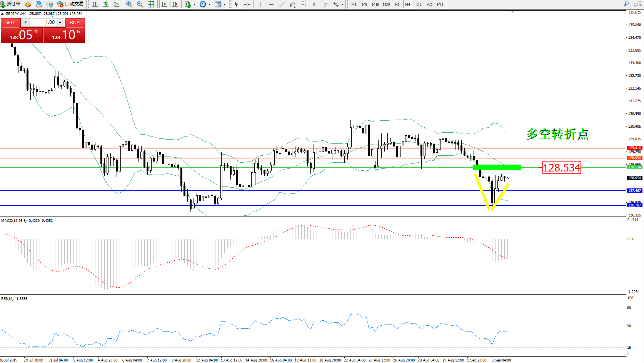644x363 pixels.
Task: Open the indicators list dropdown arrow
Action: coord(194,5)
